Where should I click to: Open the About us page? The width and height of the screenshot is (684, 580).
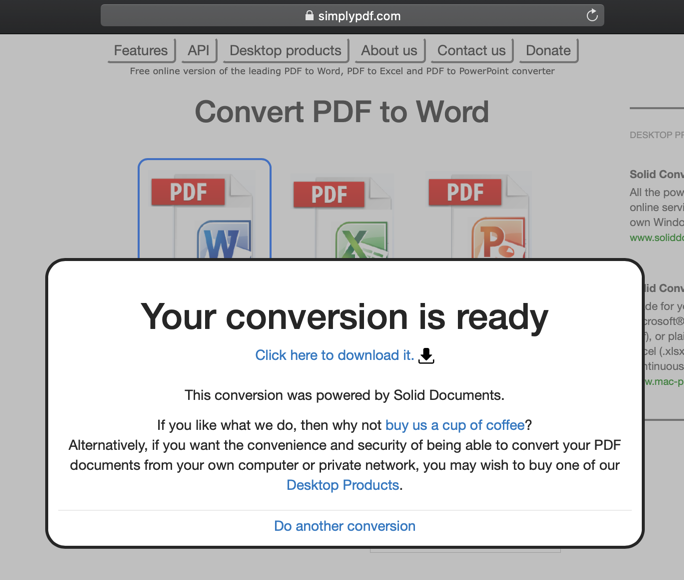click(x=390, y=51)
